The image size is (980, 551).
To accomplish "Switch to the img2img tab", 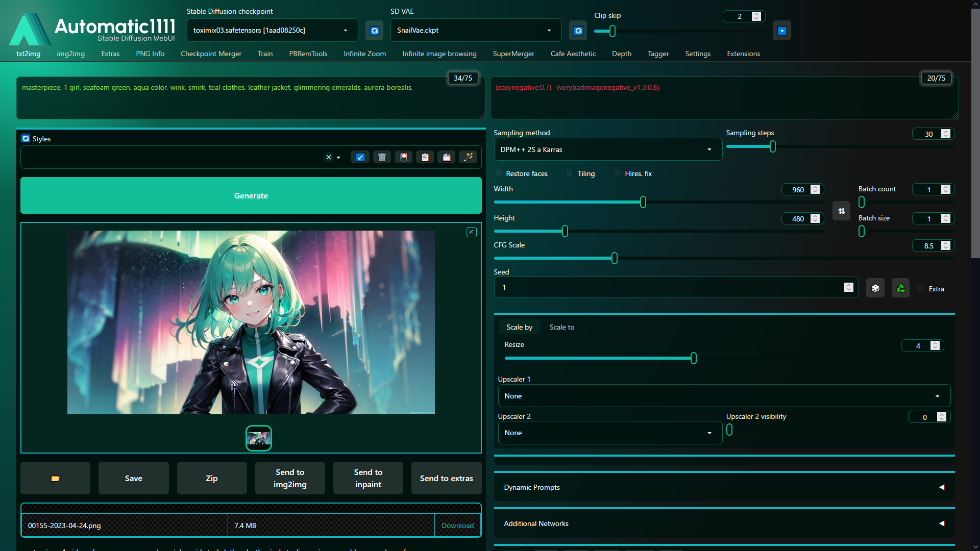I will pos(70,54).
